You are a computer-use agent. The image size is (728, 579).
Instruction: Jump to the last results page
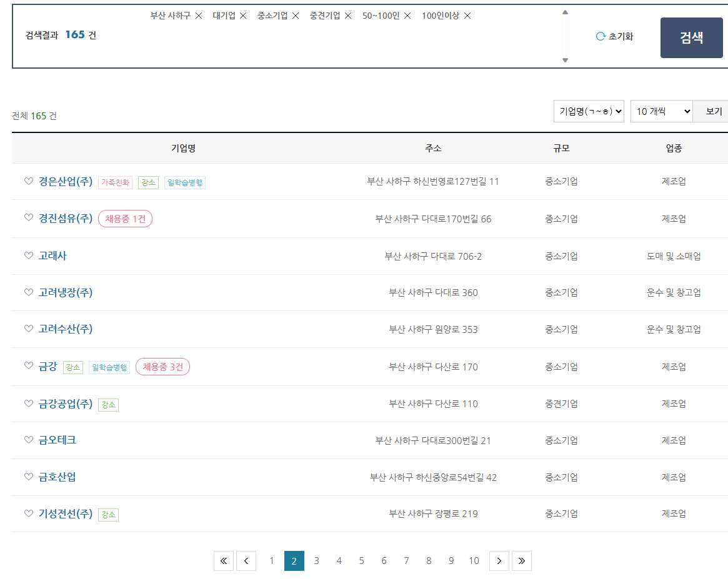(x=521, y=561)
